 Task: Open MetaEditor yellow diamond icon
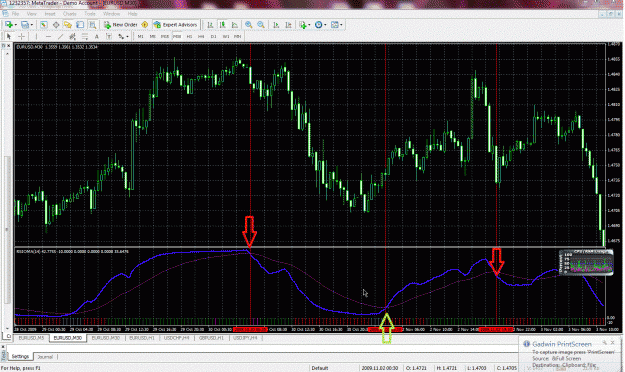145,25
